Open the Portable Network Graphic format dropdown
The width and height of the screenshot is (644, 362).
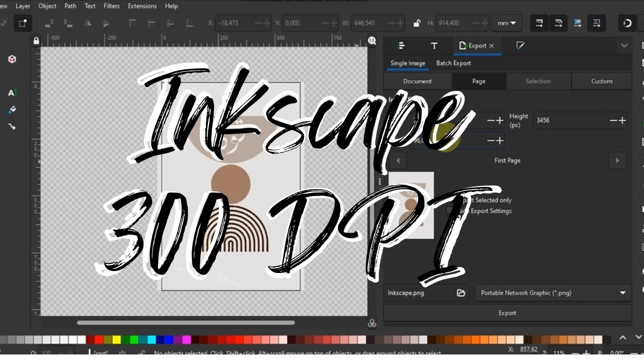pyautogui.click(x=553, y=293)
